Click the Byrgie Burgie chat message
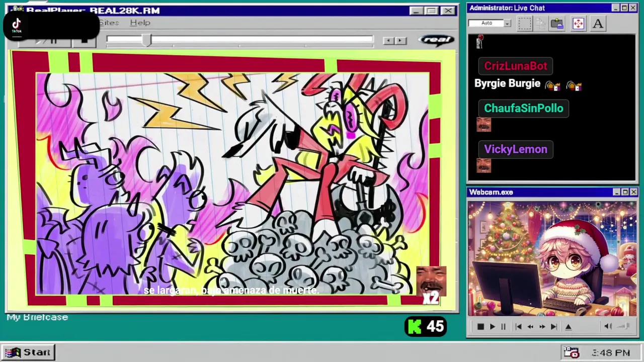644x362 pixels. tap(507, 84)
